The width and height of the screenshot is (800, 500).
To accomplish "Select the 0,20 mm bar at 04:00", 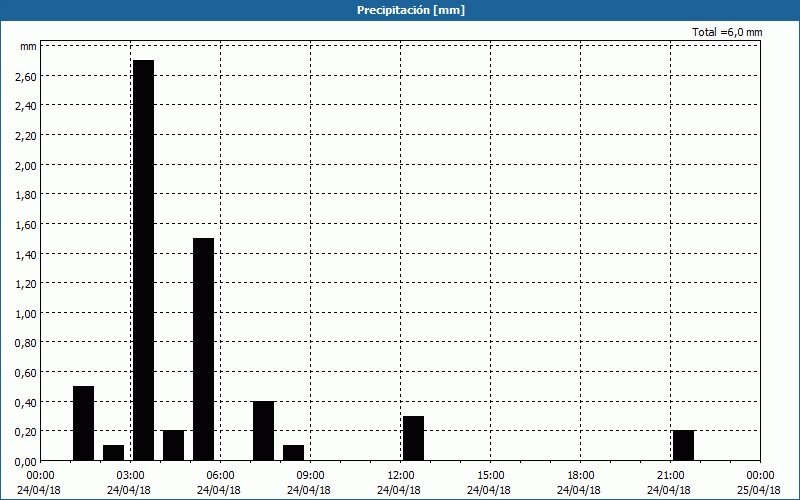I will click(173, 445).
